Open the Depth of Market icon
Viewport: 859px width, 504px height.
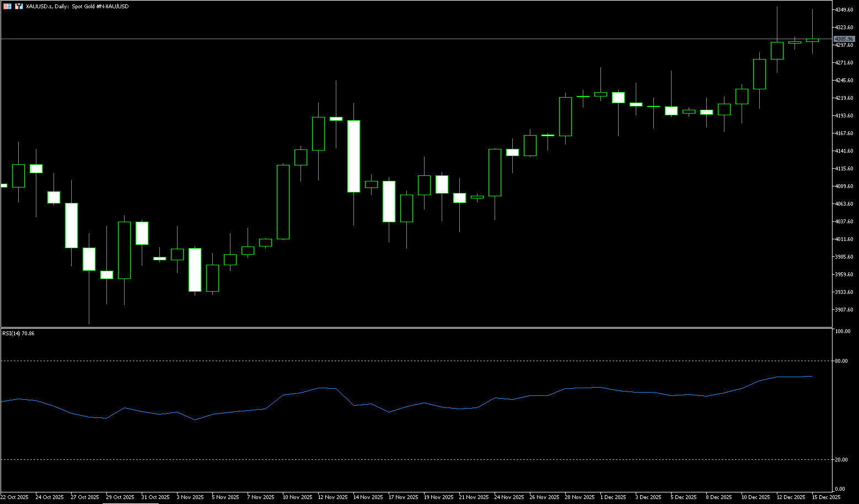click(19, 7)
